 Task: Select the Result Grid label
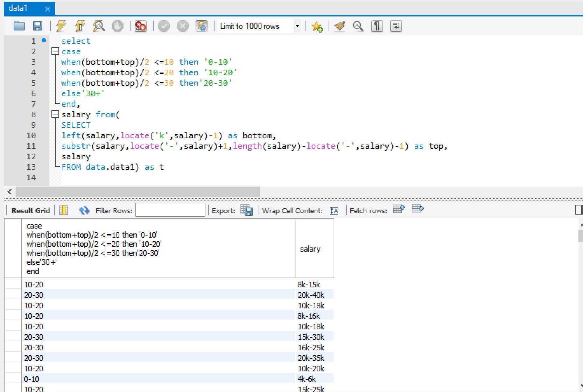coord(31,210)
